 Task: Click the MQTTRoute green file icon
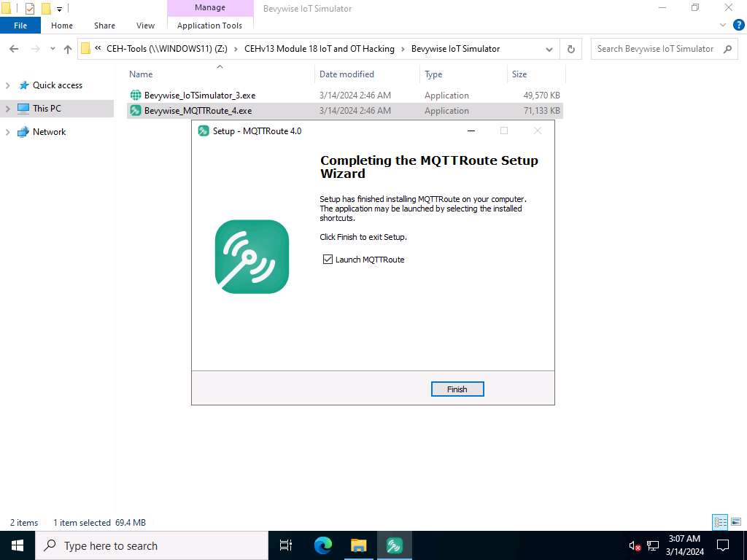point(136,111)
